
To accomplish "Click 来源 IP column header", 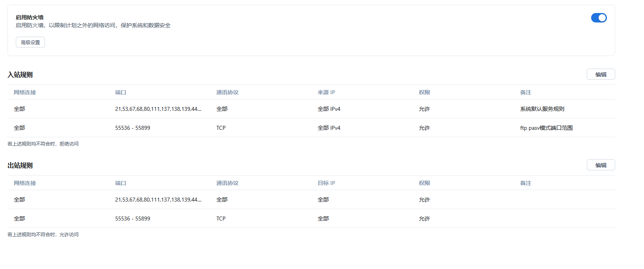I will coord(326,92).
